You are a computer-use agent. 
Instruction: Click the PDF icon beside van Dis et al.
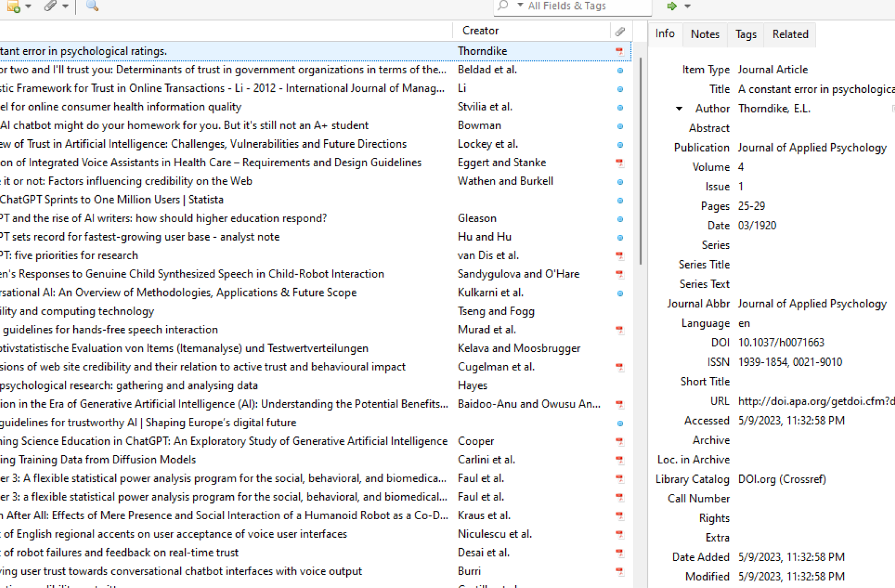pyautogui.click(x=619, y=256)
